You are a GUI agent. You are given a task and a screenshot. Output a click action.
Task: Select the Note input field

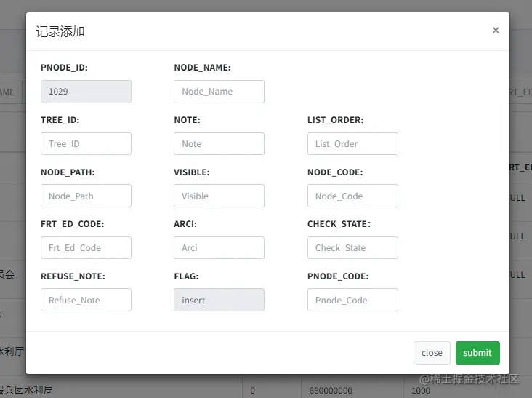click(x=219, y=144)
